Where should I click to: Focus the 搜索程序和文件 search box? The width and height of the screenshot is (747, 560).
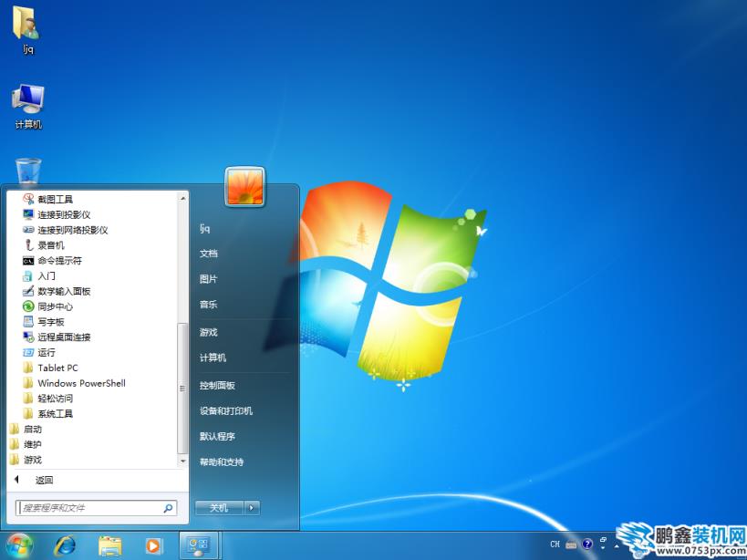pyautogui.click(x=96, y=508)
